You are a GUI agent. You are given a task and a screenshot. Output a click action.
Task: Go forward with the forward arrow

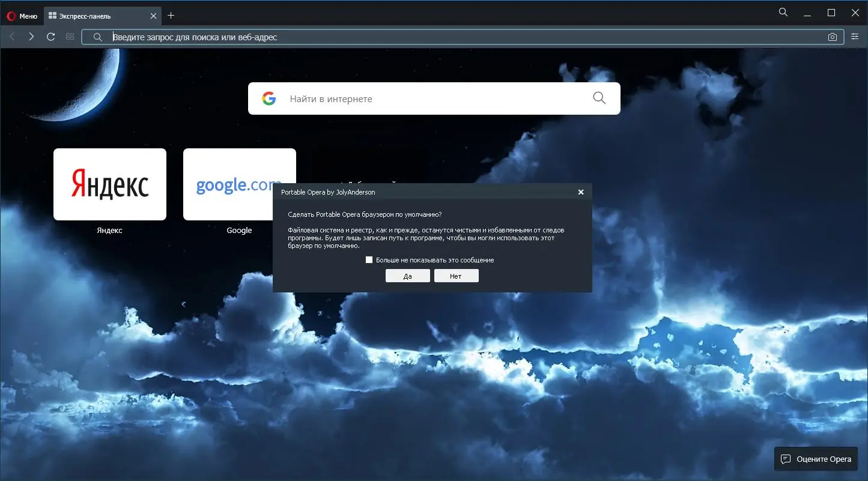(31, 37)
